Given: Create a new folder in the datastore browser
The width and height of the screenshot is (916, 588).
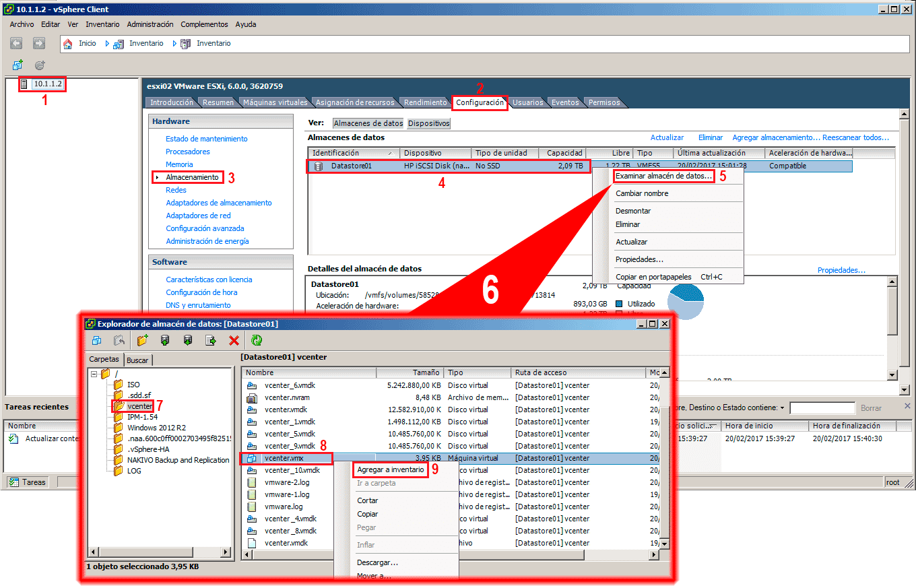Looking at the screenshot, I should point(141,340).
